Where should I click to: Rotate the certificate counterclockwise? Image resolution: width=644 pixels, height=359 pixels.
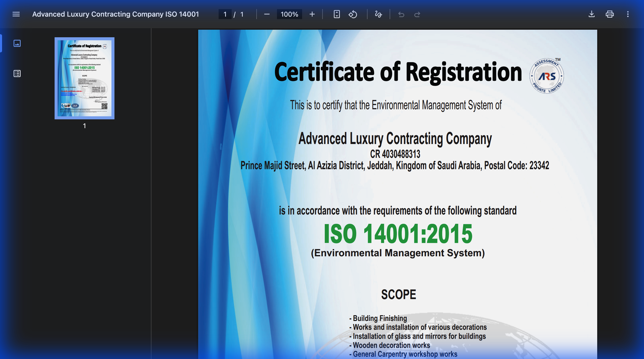click(x=352, y=14)
